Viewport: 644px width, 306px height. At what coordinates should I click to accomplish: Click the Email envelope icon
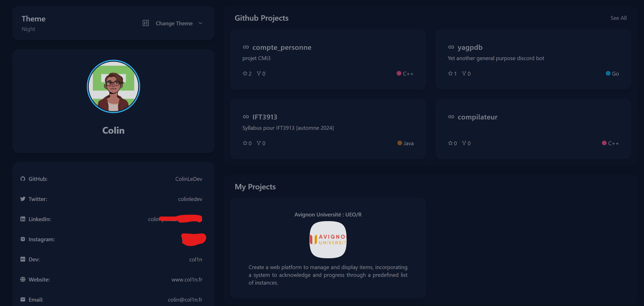[23, 300]
